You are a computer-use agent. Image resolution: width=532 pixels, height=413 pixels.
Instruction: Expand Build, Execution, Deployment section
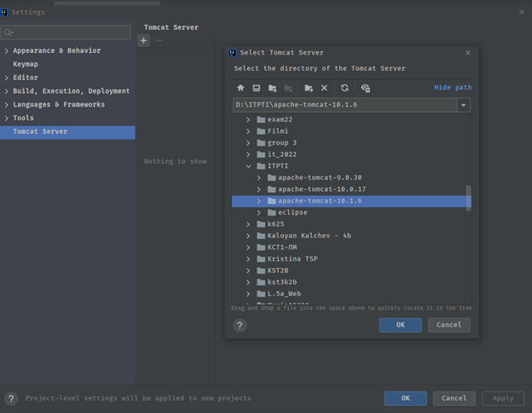(x=6, y=91)
